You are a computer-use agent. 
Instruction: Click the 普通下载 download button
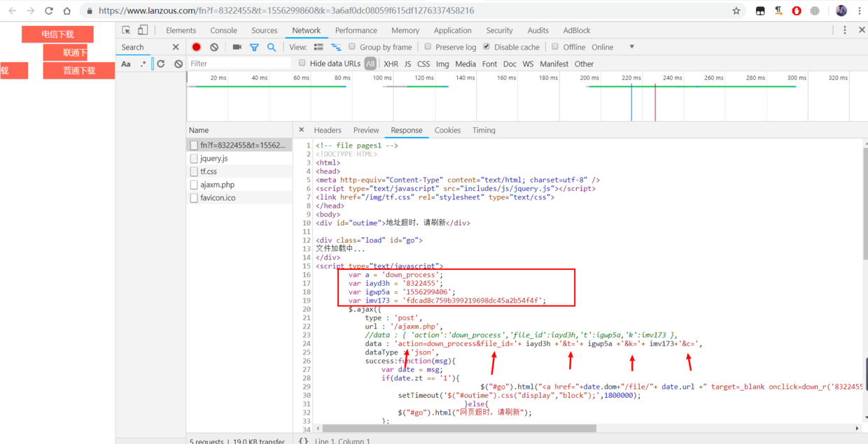point(79,71)
